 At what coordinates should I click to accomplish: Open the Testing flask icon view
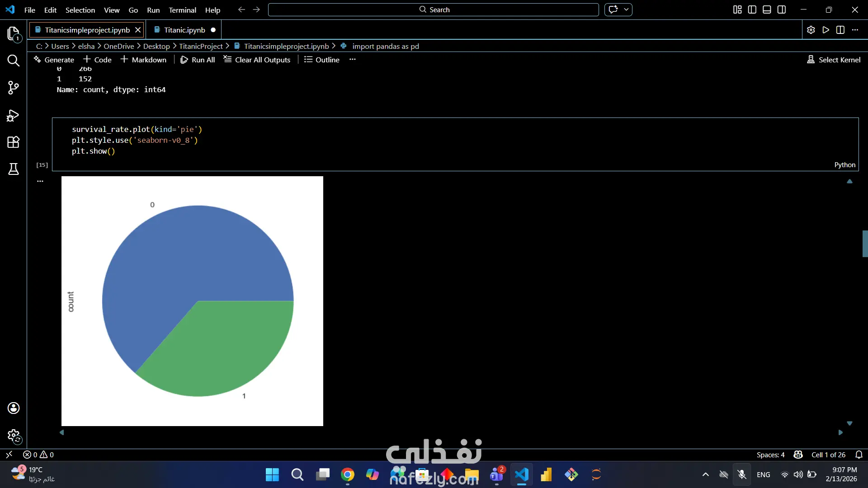(13, 169)
